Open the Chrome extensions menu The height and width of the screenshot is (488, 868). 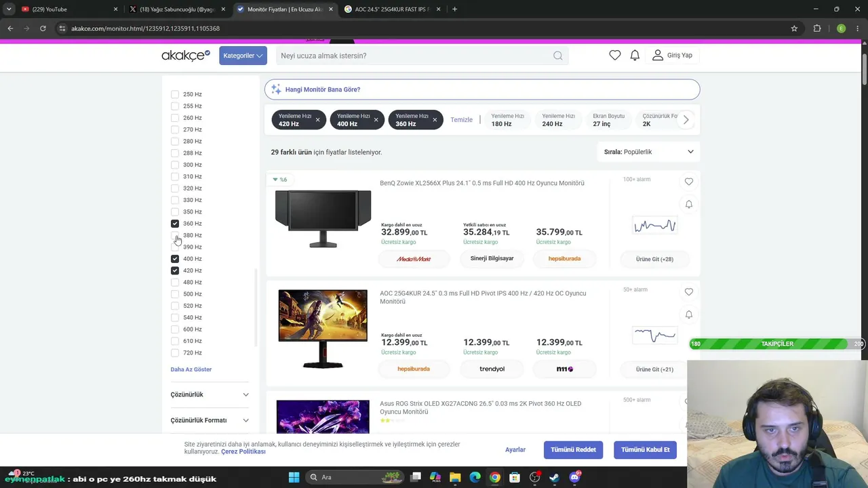(816, 28)
